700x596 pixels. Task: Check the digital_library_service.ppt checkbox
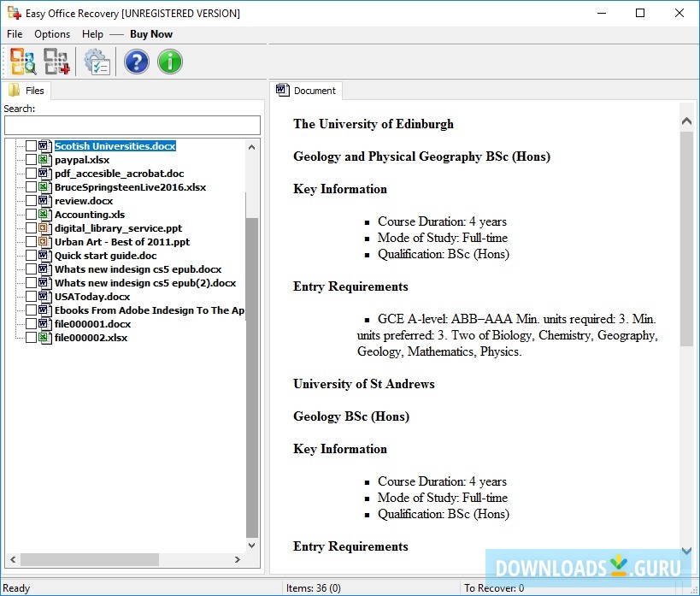pyautogui.click(x=31, y=227)
